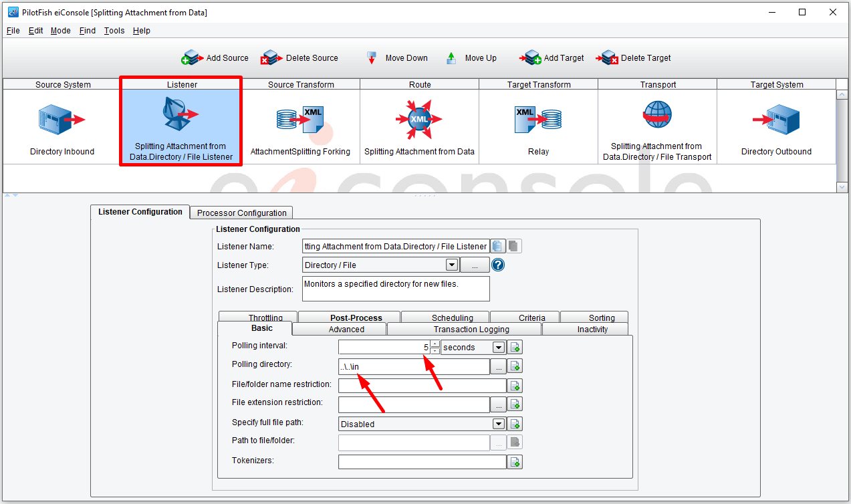The width and height of the screenshot is (851, 504).
Task: Click the browse button beside Polling directory
Action: [498, 366]
